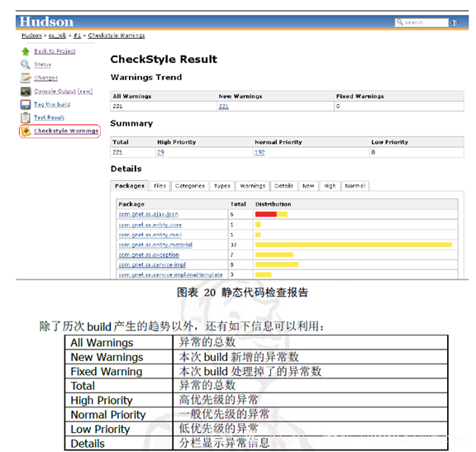Select the Packages tab
Viewport: 476px width, 452px height.
coord(130,186)
